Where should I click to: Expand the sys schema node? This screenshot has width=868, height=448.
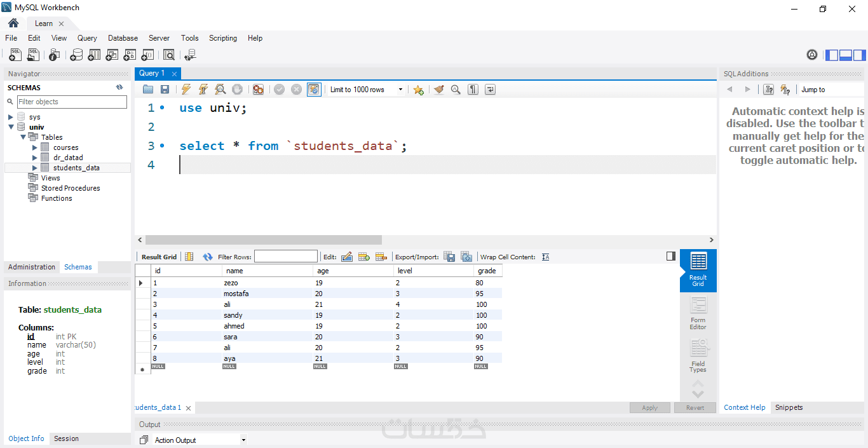click(11, 117)
